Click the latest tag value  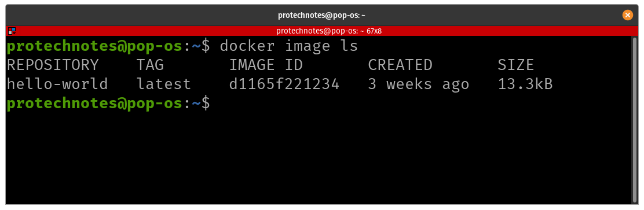[x=164, y=84]
